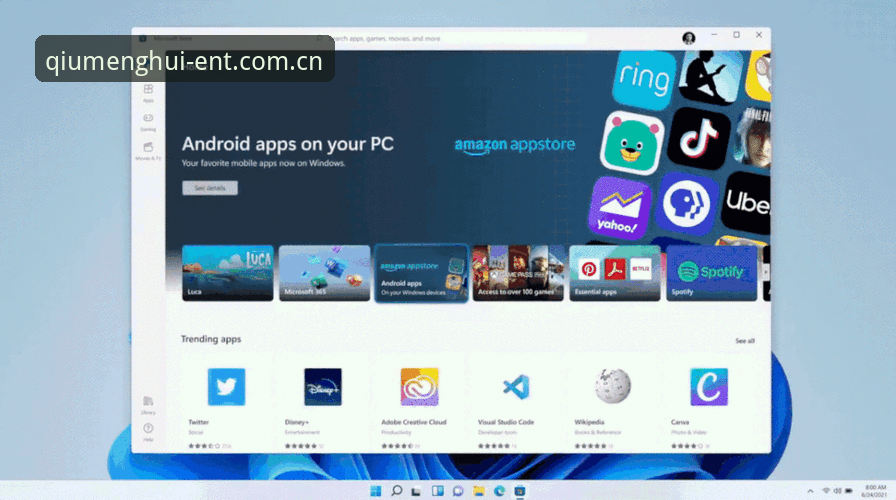Screen dimensions: 896x500
Task: Open the Library icon in sidebar
Action: (148, 405)
